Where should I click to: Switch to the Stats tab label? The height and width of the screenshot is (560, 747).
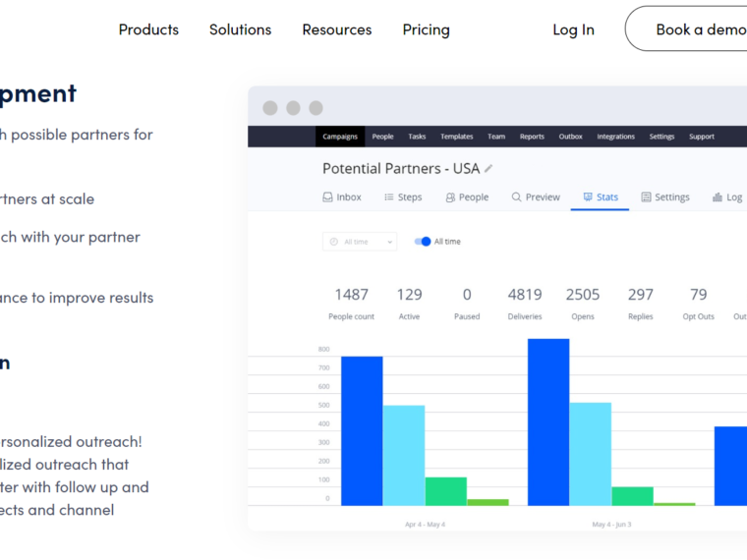pyautogui.click(x=607, y=197)
